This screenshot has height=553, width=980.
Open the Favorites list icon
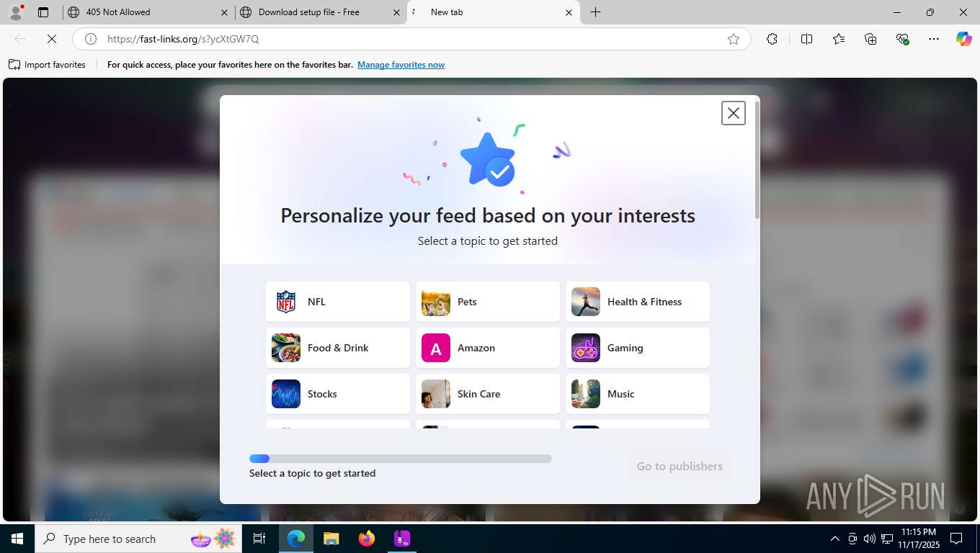[839, 39]
